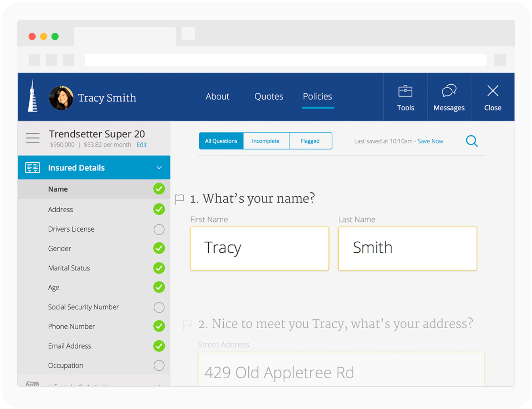Select Email Address in sidebar list
This screenshot has width=532, height=409.
tap(70, 346)
